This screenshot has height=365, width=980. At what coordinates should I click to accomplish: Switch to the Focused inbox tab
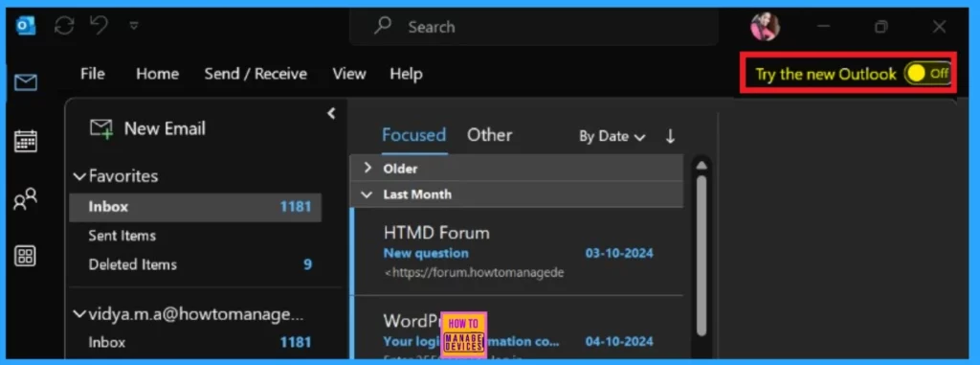[x=413, y=135]
